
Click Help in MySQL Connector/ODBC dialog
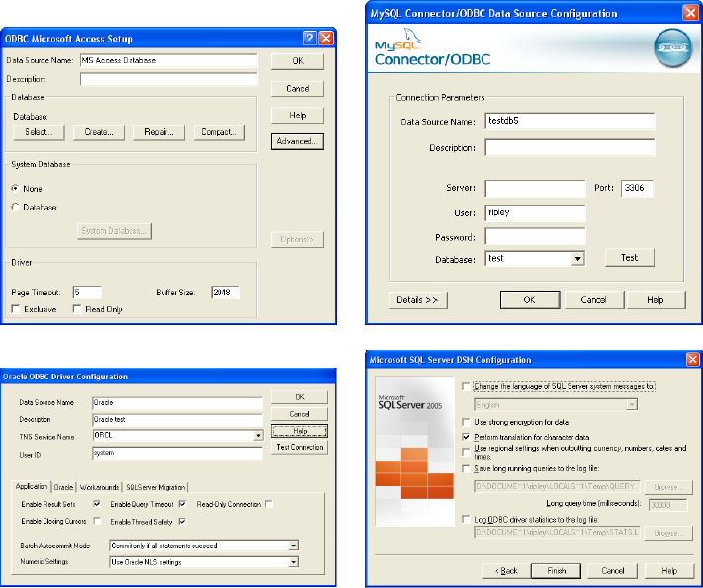(x=656, y=300)
